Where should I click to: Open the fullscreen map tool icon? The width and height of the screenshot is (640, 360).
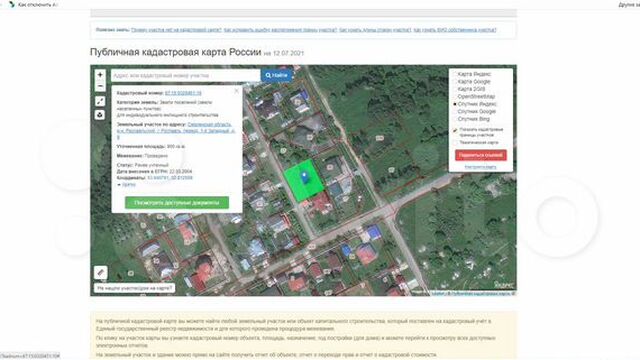coord(100,101)
